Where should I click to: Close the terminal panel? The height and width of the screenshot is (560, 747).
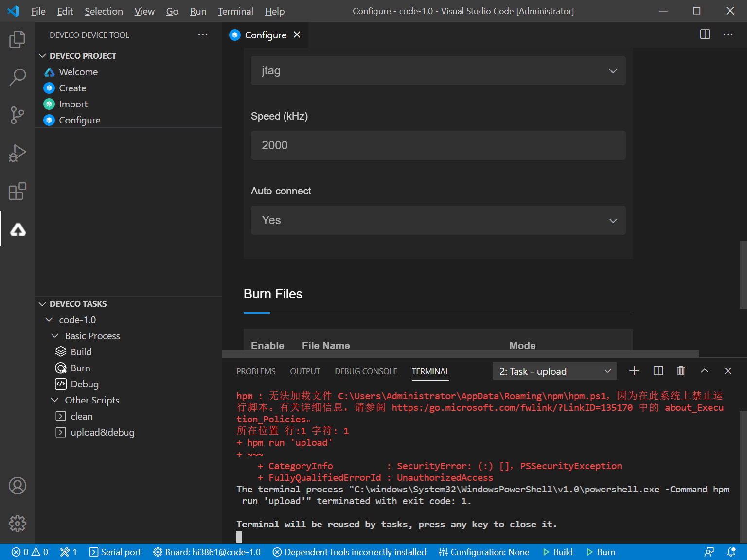pos(728,371)
